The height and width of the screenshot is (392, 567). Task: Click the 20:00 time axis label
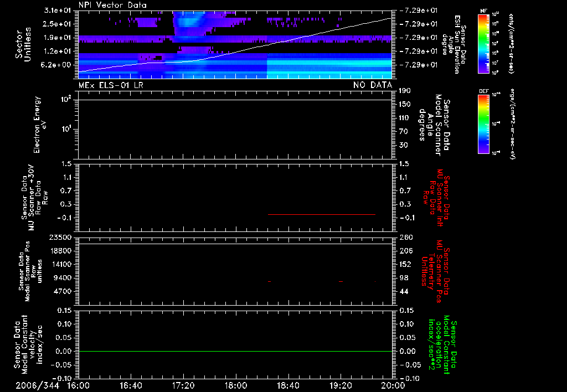pos(393,385)
